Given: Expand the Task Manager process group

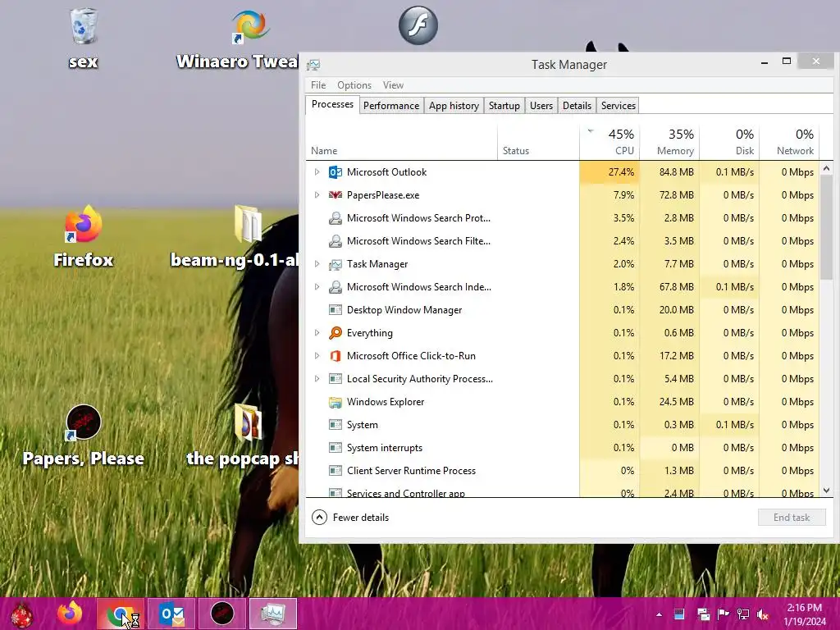Looking at the screenshot, I should coord(317,264).
